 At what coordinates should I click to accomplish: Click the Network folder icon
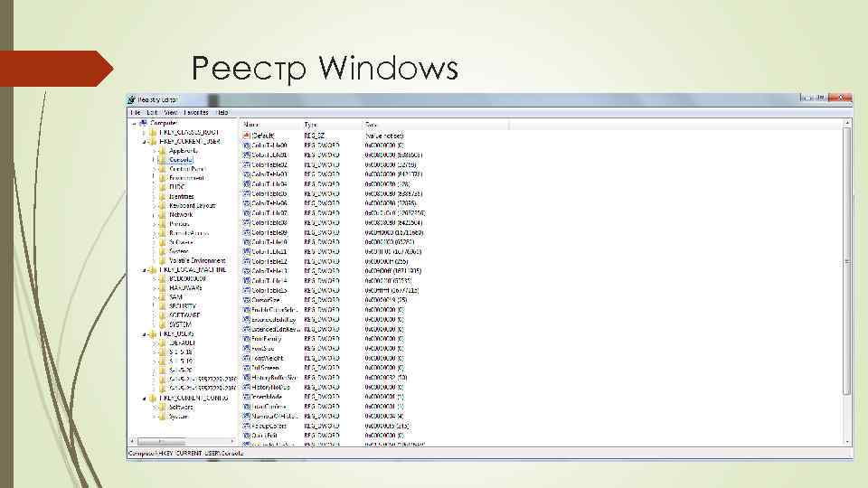162,215
